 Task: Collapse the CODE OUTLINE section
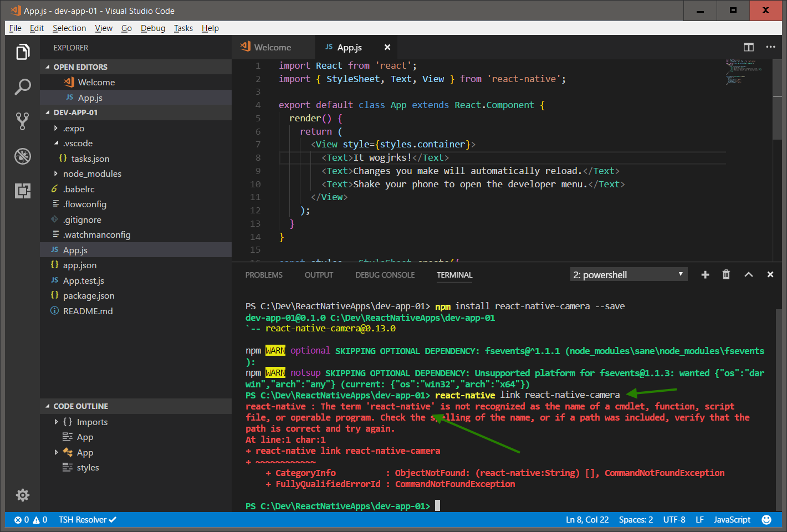click(x=136, y=406)
